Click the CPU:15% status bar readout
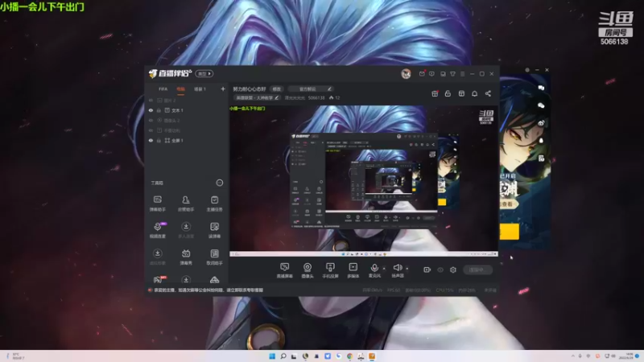Screen dimensions: 644x362 (444, 290)
